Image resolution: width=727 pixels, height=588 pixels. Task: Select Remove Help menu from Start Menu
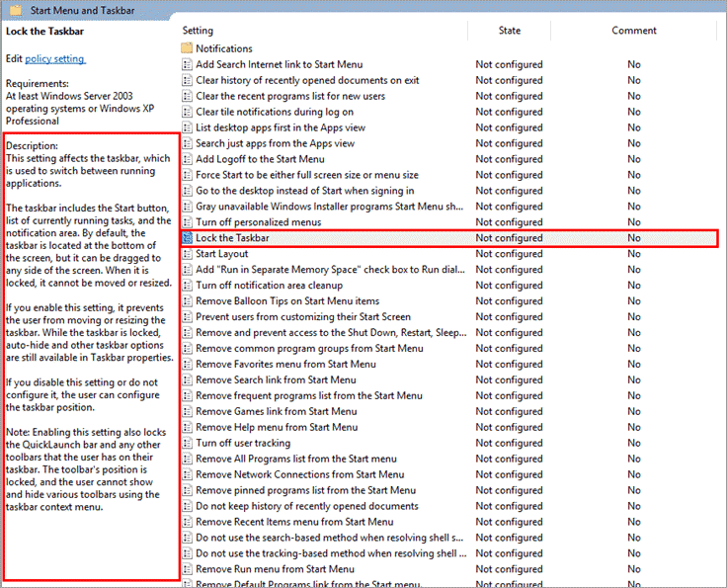point(276,427)
